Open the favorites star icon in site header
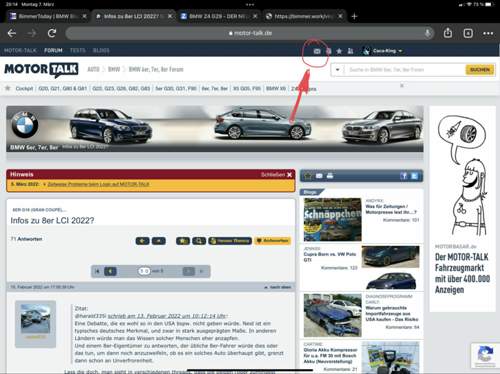 click(x=339, y=51)
